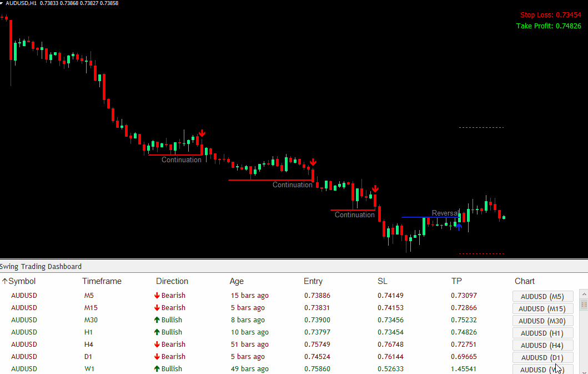Click the second red Continuation sell arrow
The height and width of the screenshot is (374, 588).
[x=313, y=162]
